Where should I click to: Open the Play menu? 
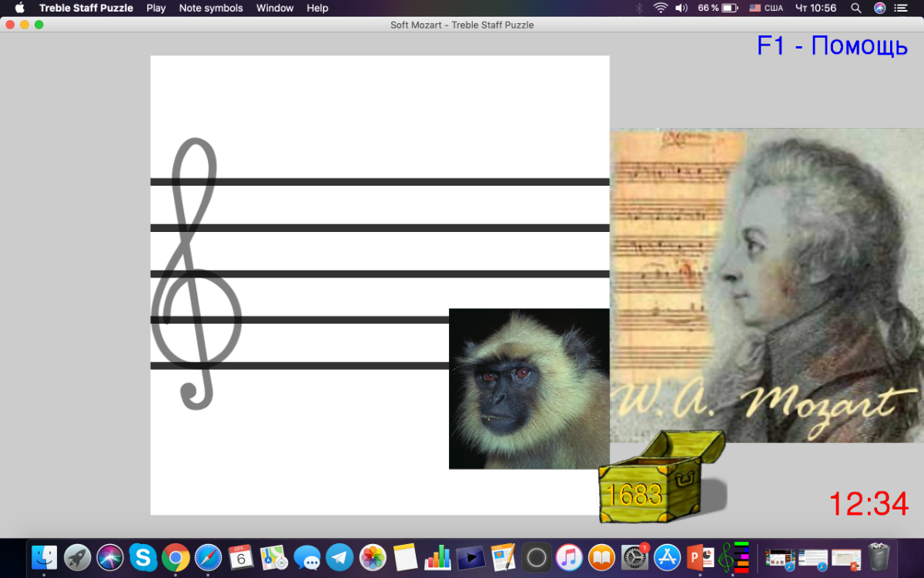point(156,8)
